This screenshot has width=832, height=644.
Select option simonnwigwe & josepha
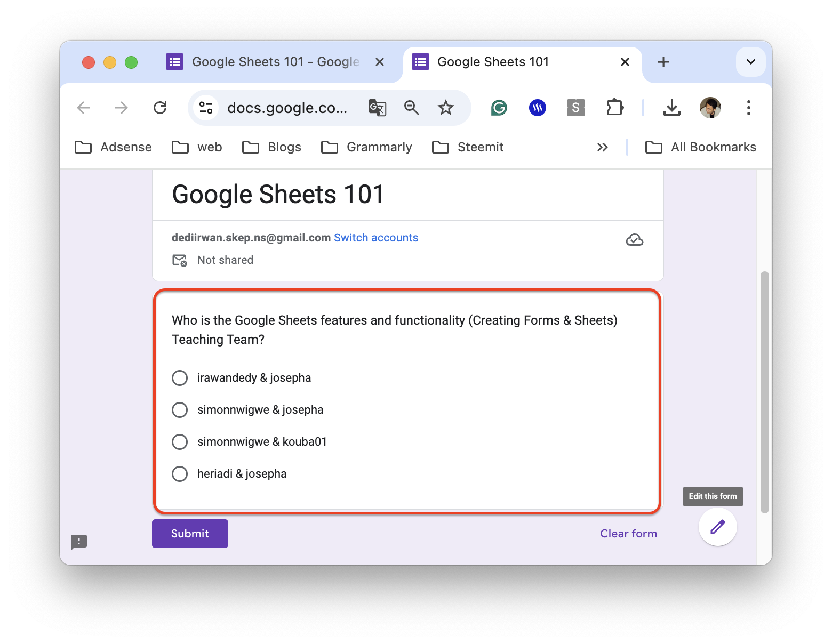[180, 410]
